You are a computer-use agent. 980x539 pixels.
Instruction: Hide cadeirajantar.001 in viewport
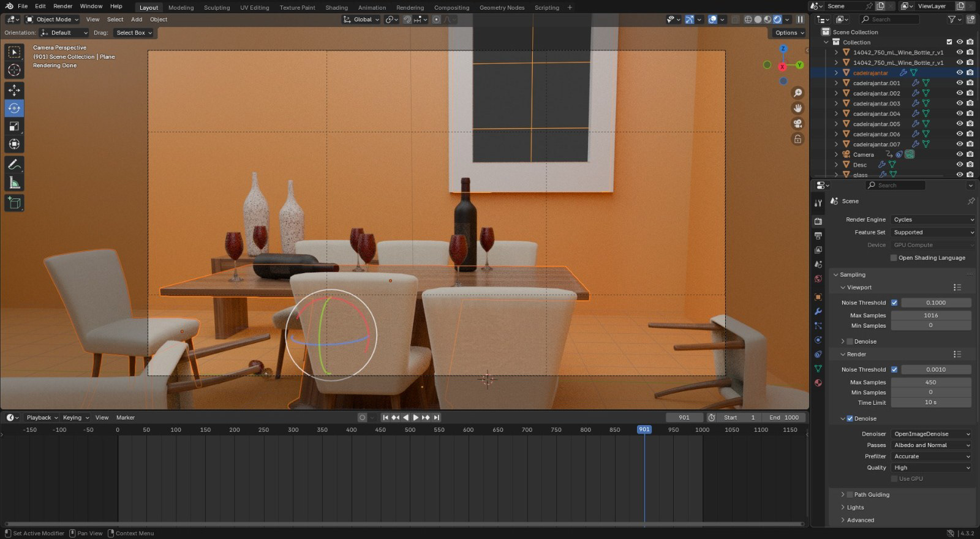pyautogui.click(x=960, y=83)
